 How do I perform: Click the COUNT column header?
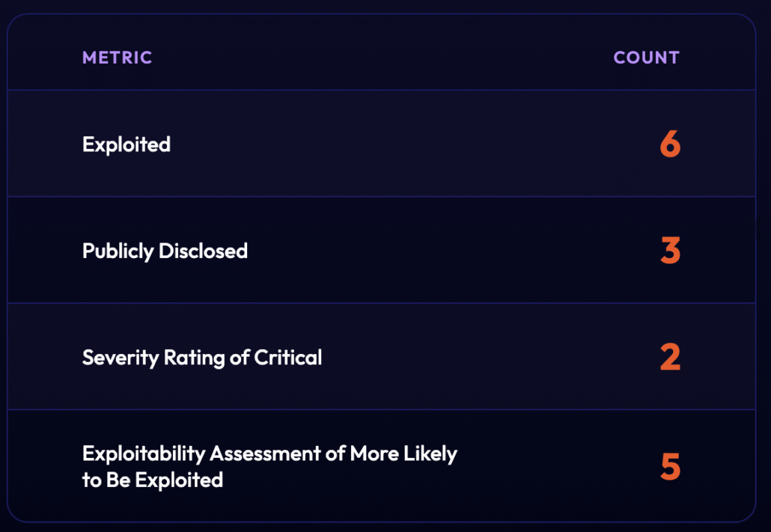click(x=646, y=58)
